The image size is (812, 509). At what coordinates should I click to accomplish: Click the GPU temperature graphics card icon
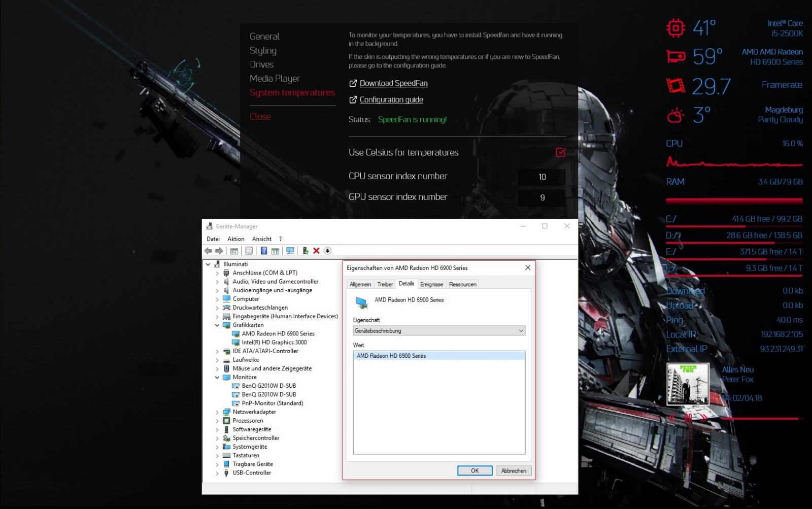tap(675, 56)
